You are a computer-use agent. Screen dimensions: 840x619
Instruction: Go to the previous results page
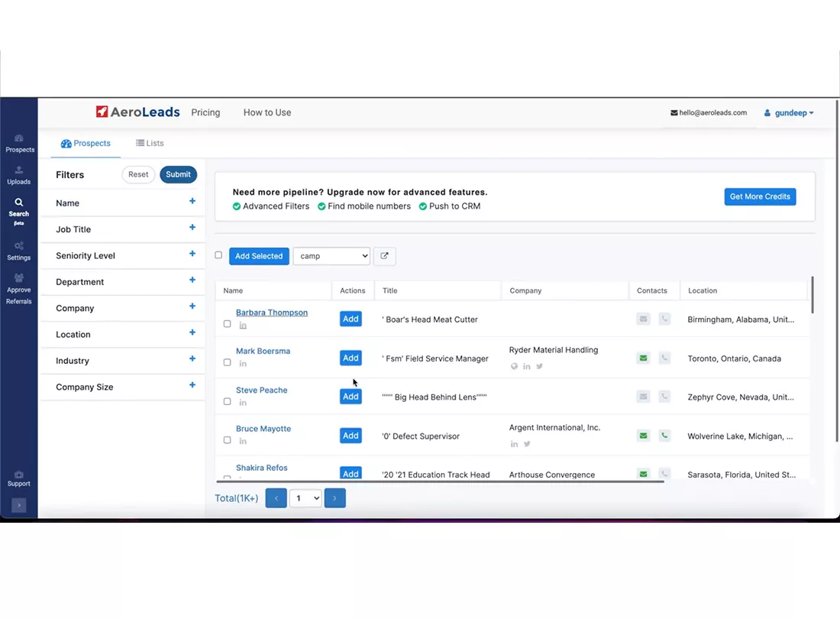click(276, 498)
